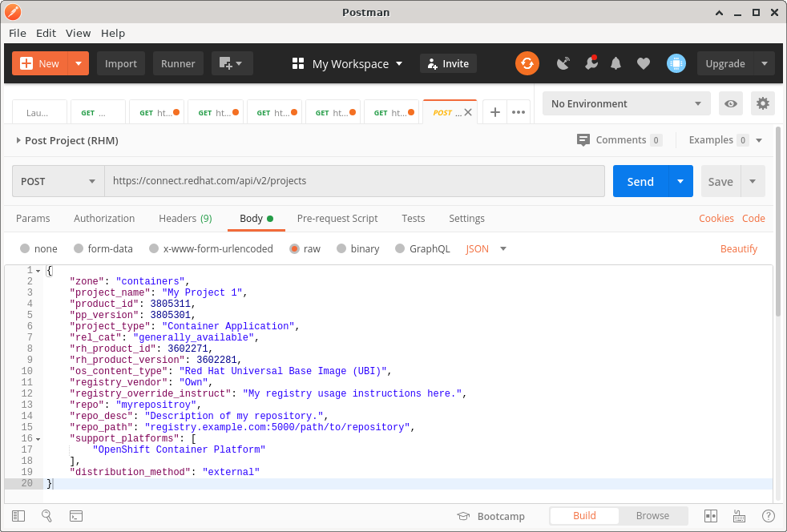Click the Invite button
The image size is (787, 532).
(x=448, y=64)
